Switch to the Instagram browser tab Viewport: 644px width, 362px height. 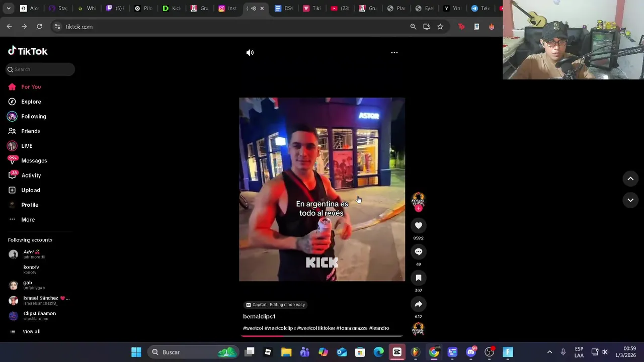click(226, 9)
